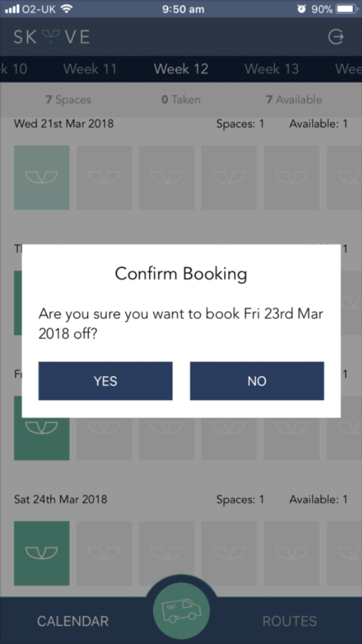Cancel booking with the NO button
362x644 pixels.
pyautogui.click(x=257, y=381)
